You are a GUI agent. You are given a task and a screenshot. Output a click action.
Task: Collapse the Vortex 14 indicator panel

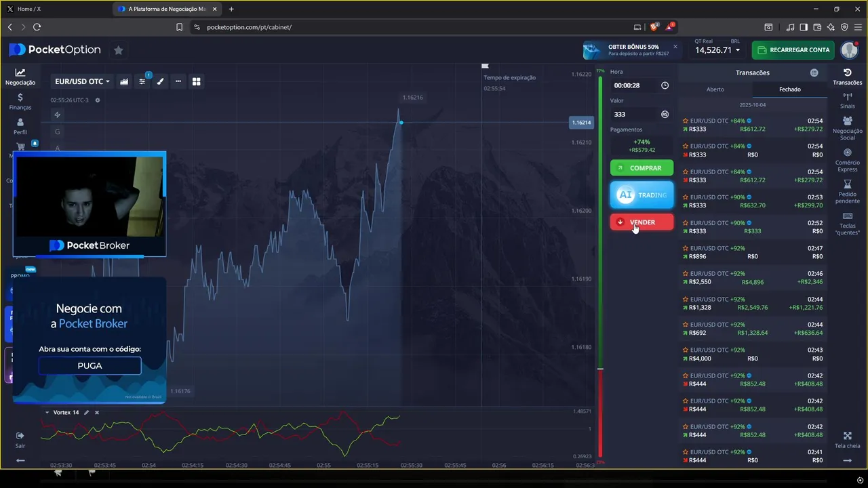[47, 413]
